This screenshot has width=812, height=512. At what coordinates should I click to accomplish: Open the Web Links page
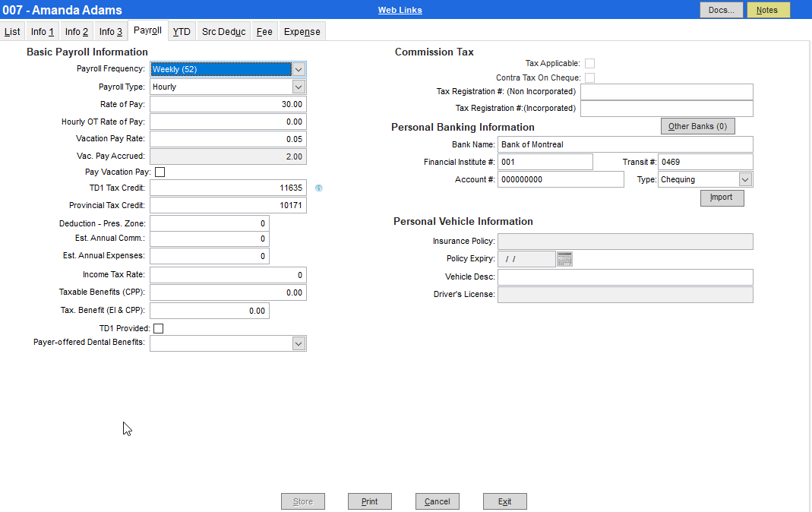400,9
